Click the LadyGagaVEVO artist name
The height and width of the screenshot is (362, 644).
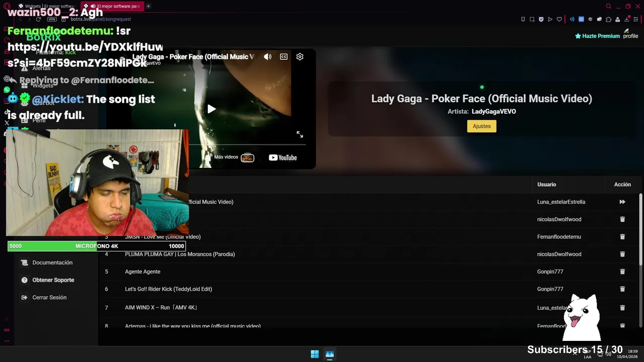tap(494, 112)
